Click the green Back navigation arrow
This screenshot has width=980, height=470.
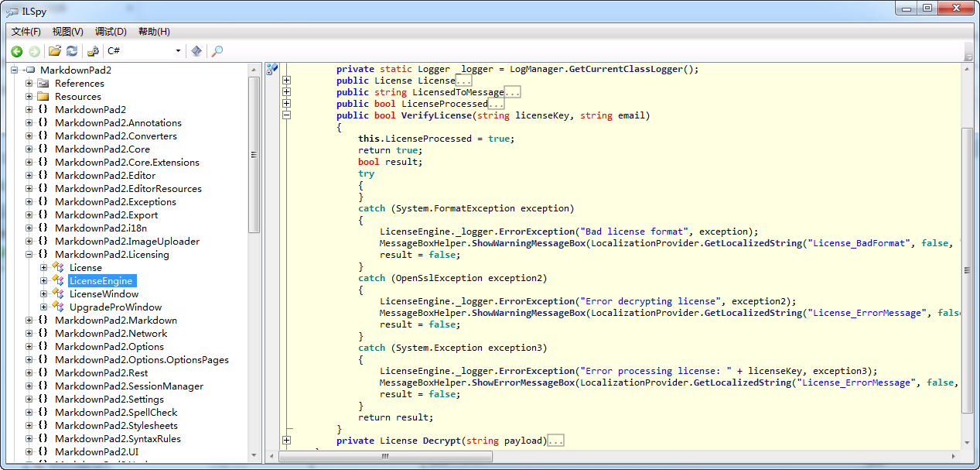coord(16,51)
